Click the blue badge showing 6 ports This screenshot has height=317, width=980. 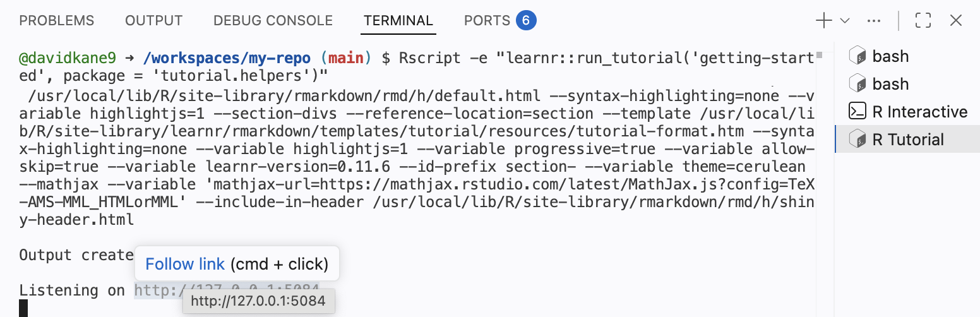coord(526,21)
